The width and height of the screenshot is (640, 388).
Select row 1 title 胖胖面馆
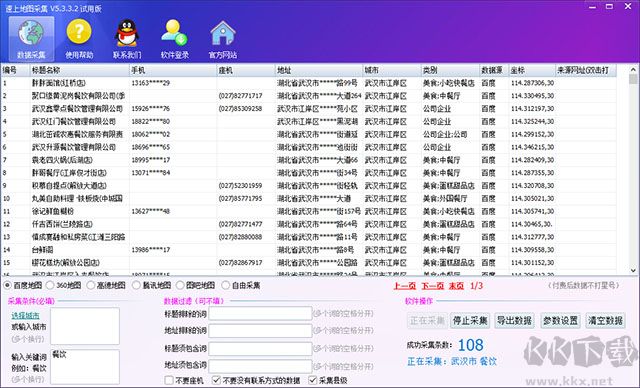(x=59, y=83)
